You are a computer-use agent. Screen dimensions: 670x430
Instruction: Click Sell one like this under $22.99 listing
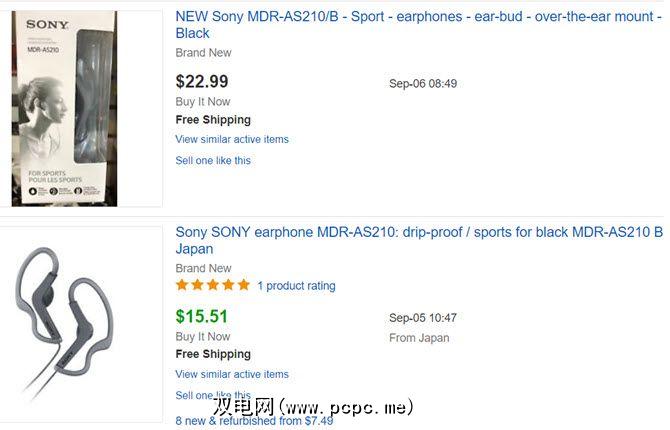pyautogui.click(x=213, y=160)
